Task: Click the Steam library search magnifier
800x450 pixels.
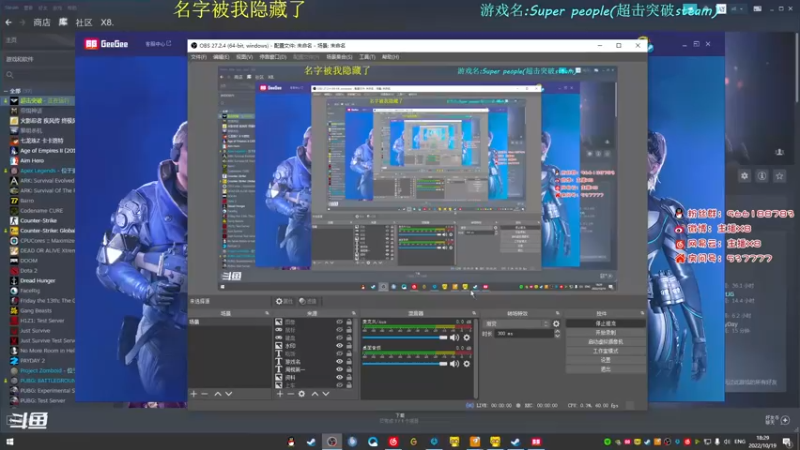Action: click(10, 75)
